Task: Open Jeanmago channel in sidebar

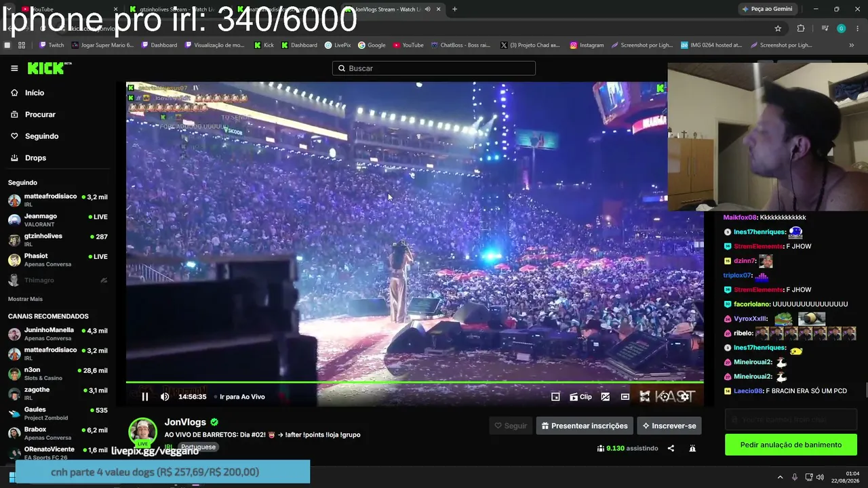Action: click(x=58, y=220)
